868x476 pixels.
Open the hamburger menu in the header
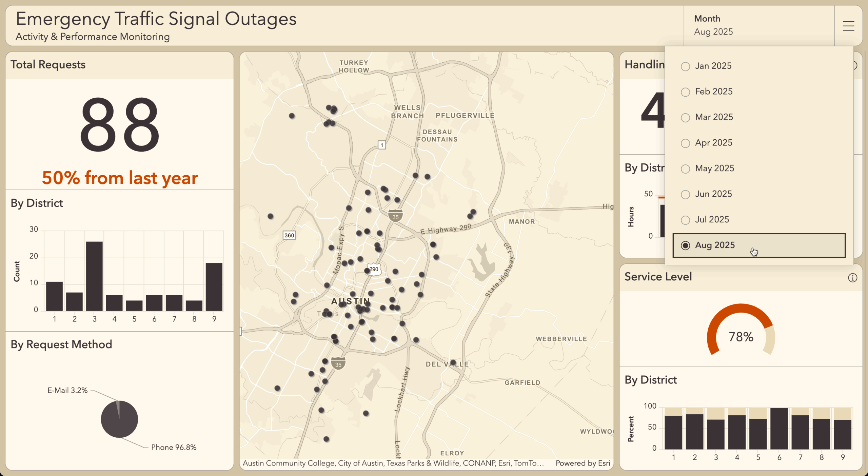[x=848, y=26]
